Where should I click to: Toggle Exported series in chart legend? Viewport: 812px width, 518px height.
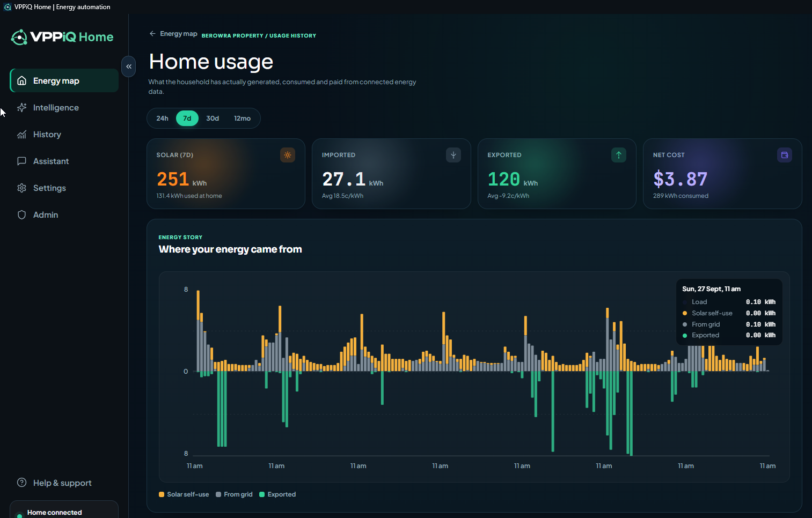point(277,494)
